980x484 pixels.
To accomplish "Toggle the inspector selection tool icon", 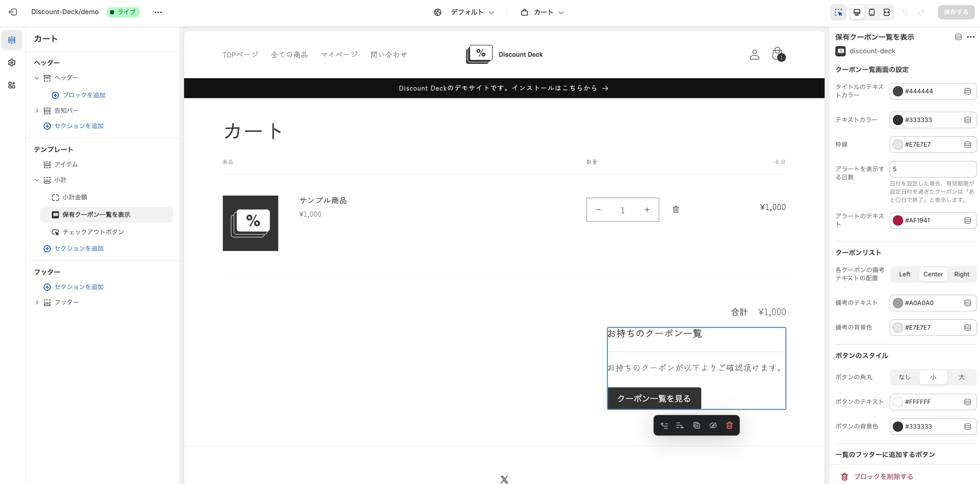I will 838,12.
